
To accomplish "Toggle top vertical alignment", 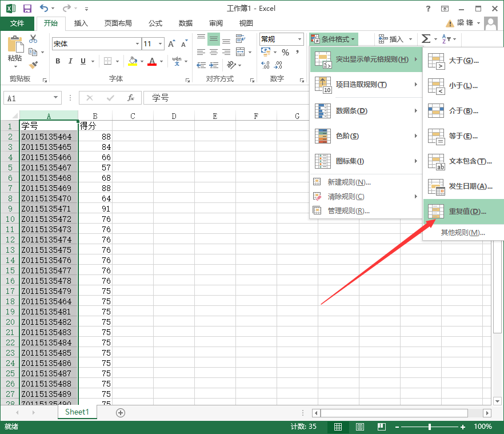I will coord(201,39).
